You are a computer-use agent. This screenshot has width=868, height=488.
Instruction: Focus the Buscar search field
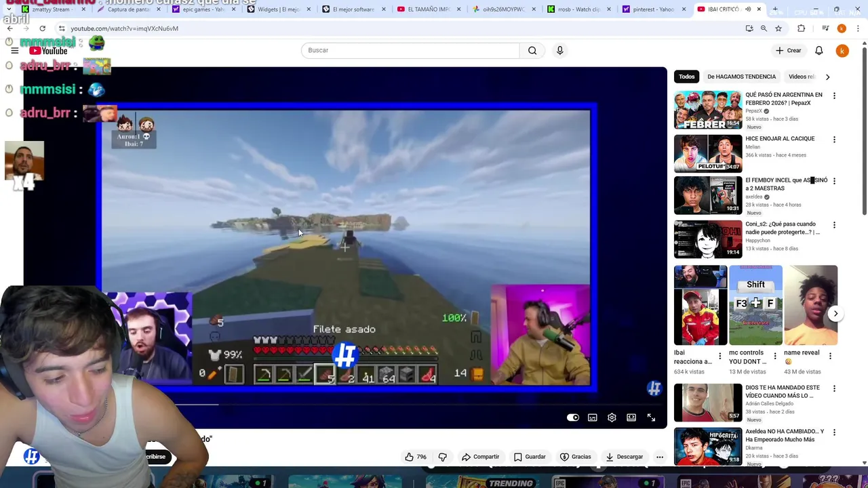tap(410, 50)
